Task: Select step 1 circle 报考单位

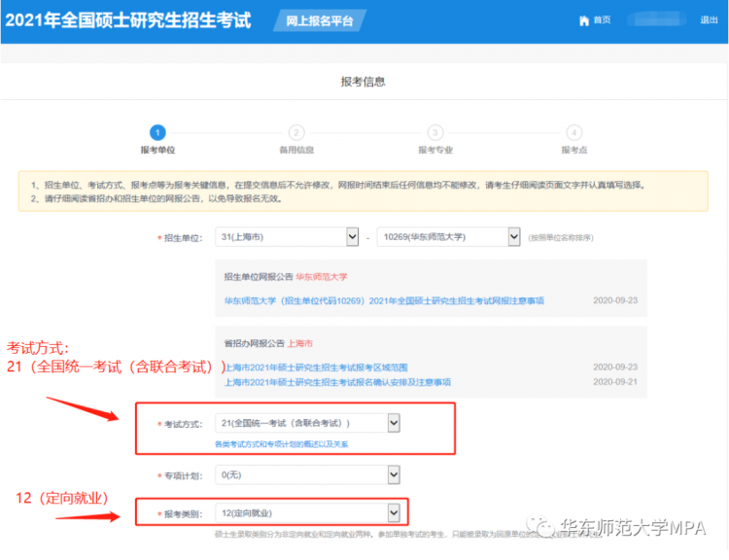Action: [157, 132]
